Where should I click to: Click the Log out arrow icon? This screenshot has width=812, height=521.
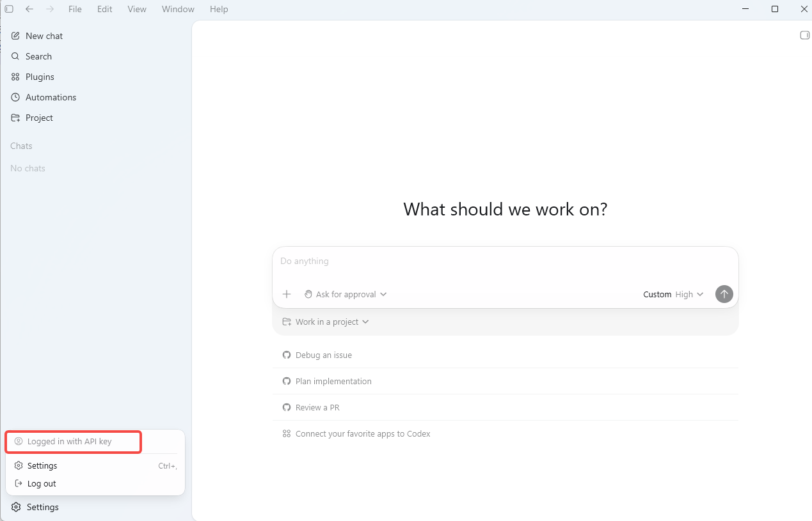pyautogui.click(x=19, y=483)
